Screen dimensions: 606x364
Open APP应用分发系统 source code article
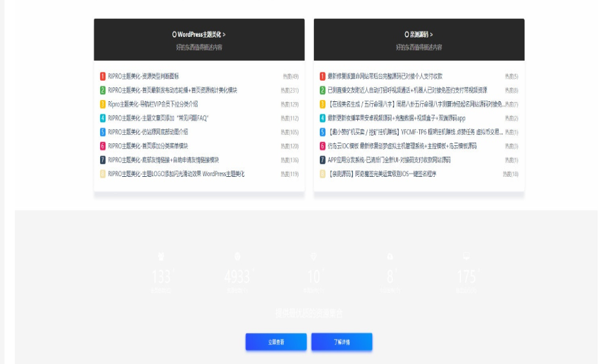389,160
